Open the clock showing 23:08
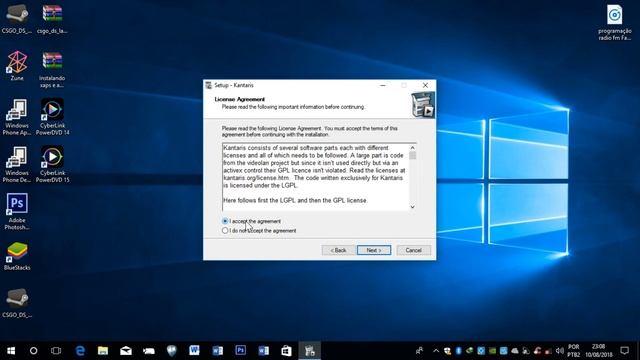This screenshot has width=640, height=360. click(x=599, y=351)
